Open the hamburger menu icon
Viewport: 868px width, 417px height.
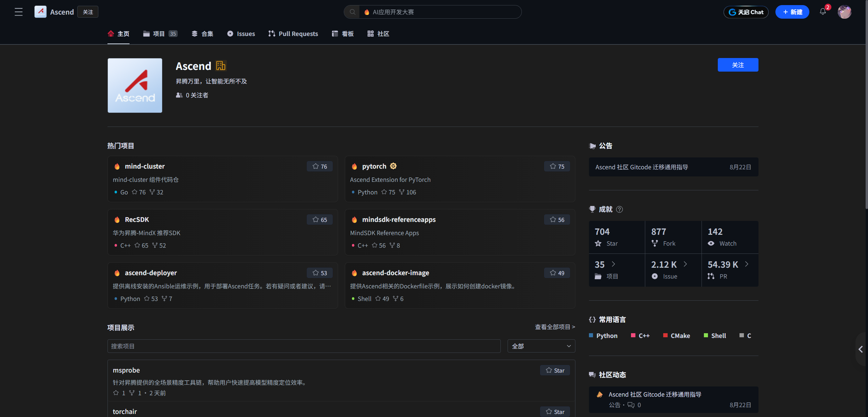tap(19, 12)
